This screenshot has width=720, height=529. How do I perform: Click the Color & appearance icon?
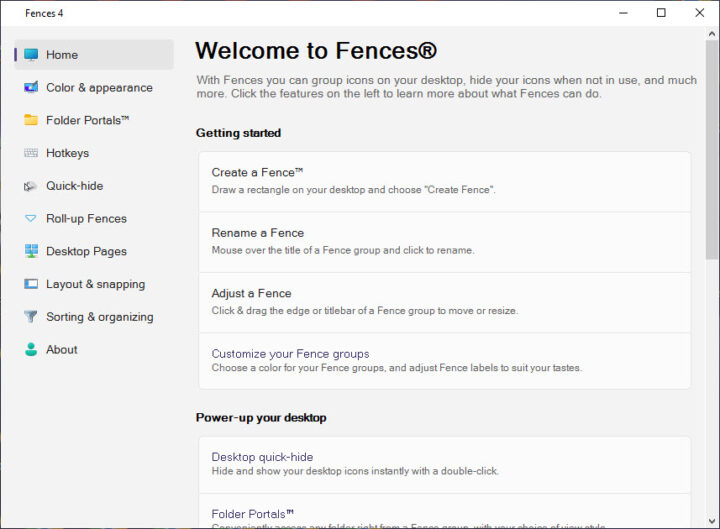(x=31, y=87)
